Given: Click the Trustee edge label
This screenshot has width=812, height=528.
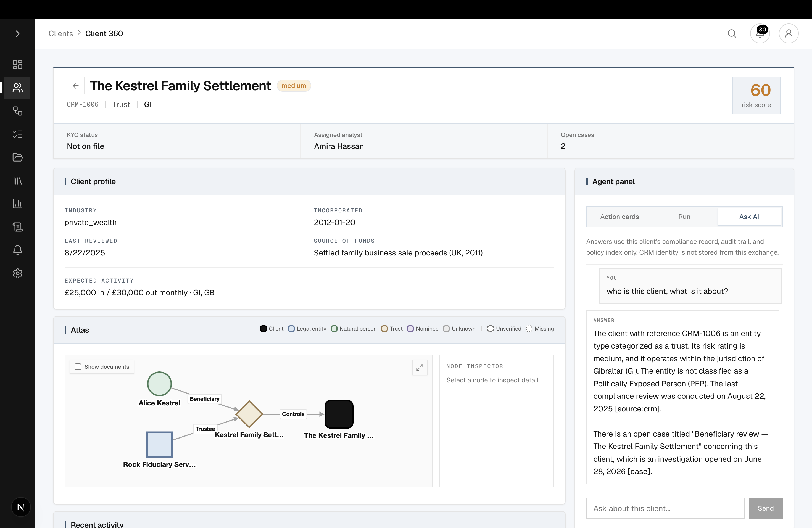Looking at the screenshot, I should [205, 429].
